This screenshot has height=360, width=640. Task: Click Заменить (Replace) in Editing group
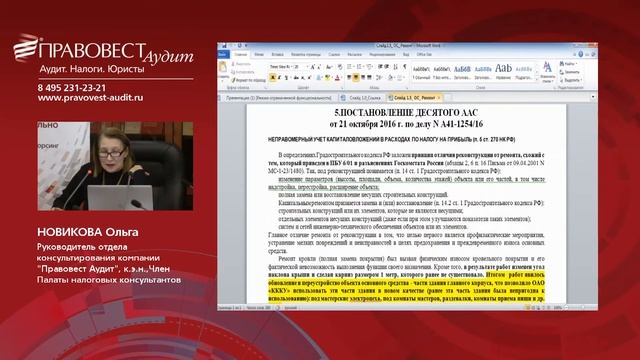(x=570, y=72)
